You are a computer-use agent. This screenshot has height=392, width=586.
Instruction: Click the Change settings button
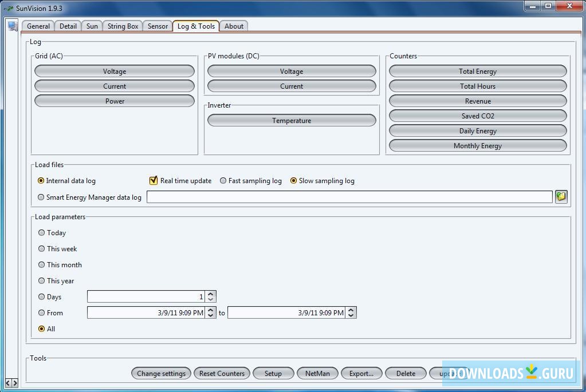pyautogui.click(x=161, y=373)
